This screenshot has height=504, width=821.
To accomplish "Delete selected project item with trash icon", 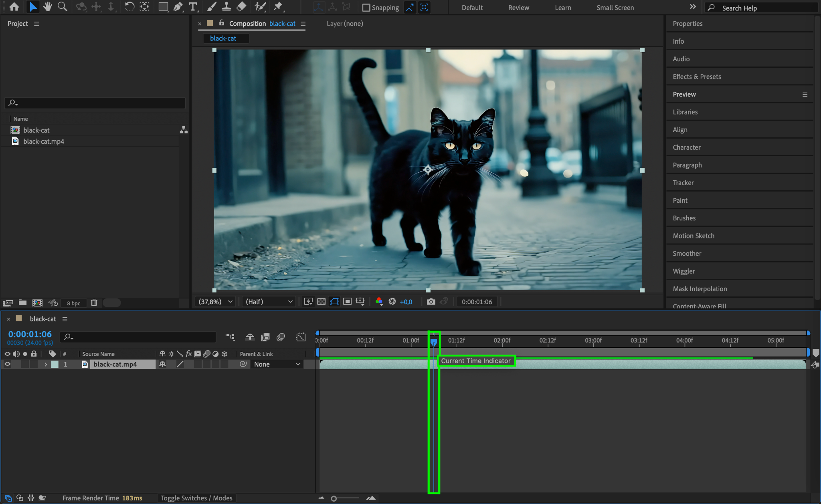I will 94,303.
